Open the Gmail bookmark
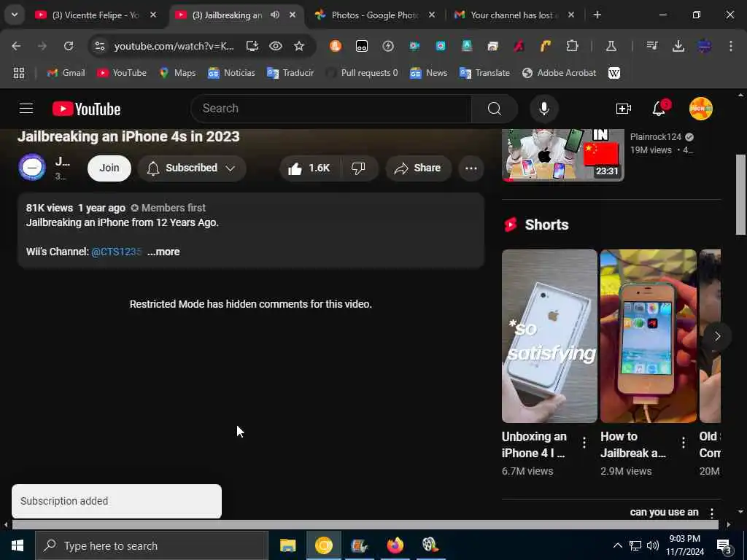 (x=66, y=73)
